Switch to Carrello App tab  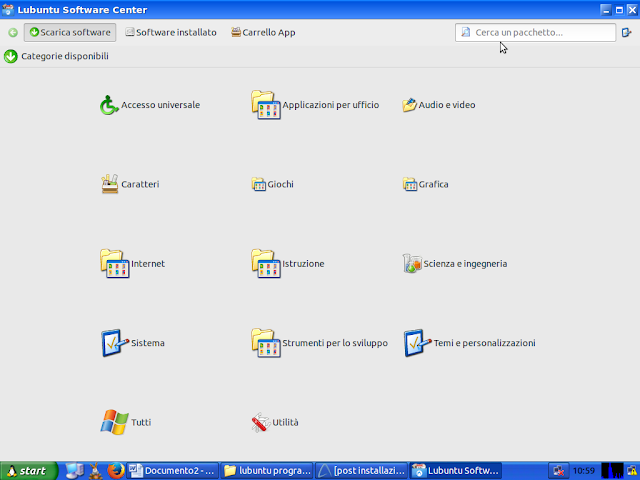(x=263, y=32)
